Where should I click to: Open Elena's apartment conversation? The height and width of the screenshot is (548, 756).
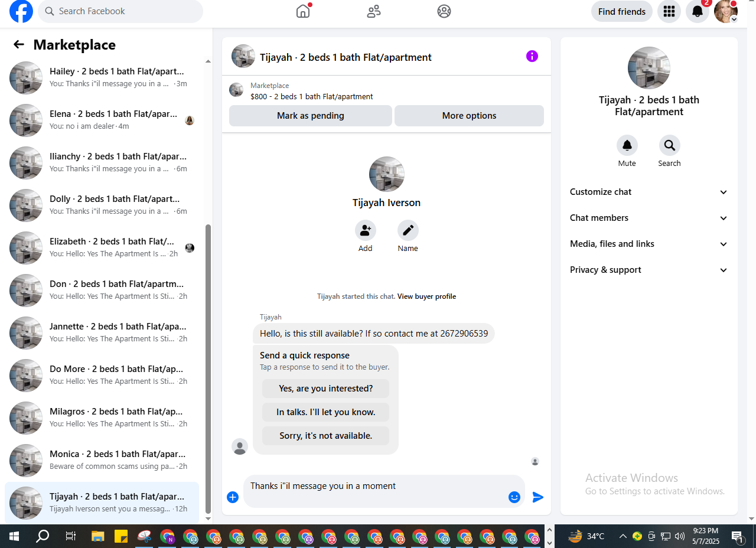point(102,120)
